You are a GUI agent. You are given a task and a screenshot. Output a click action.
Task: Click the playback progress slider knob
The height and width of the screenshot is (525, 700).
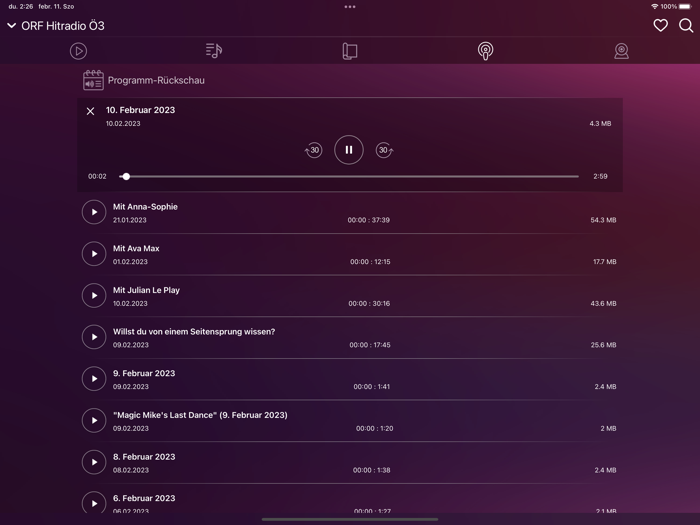coord(126,176)
